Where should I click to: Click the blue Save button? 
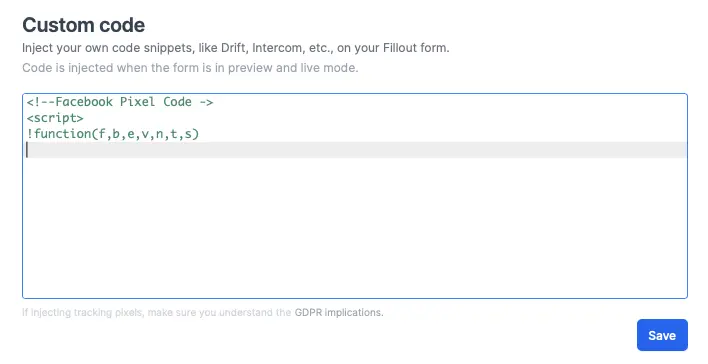(x=662, y=335)
